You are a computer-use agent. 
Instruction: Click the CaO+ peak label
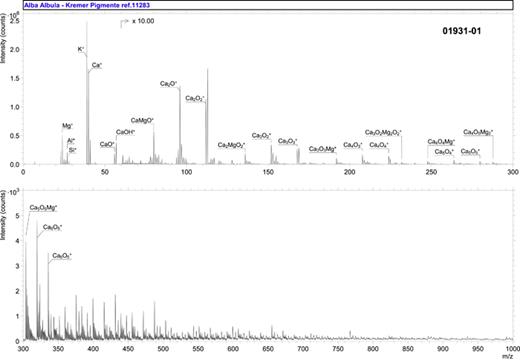107,144
